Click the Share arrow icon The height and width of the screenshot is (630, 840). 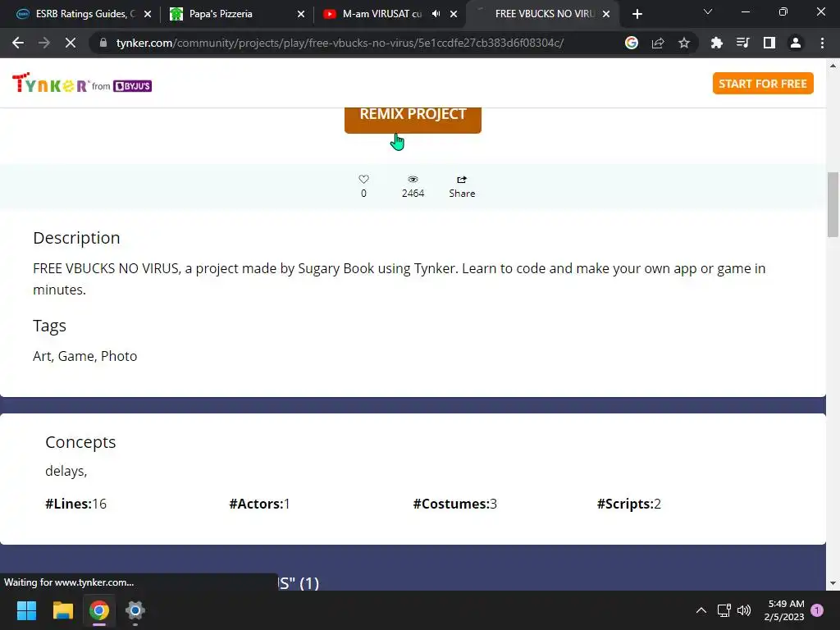point(462,179)
